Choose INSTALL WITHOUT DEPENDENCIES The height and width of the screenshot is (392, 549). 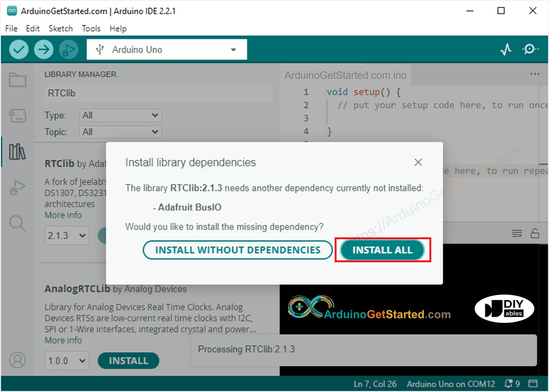(238, 250)
